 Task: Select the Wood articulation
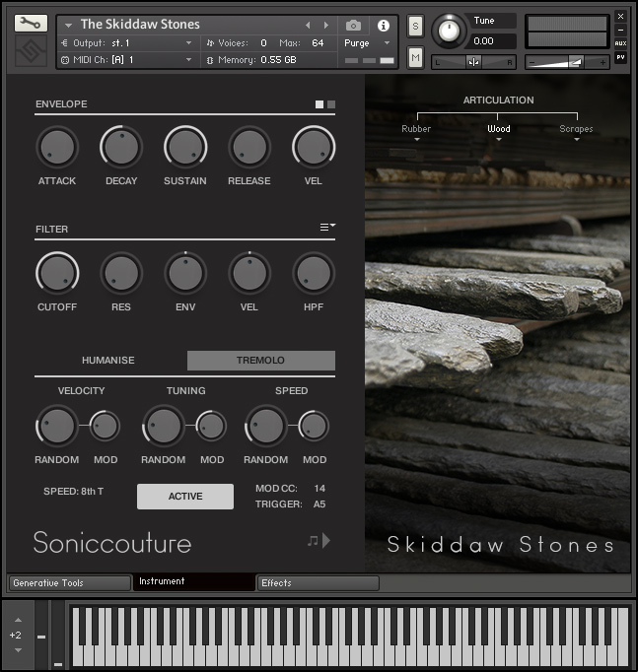499,128
